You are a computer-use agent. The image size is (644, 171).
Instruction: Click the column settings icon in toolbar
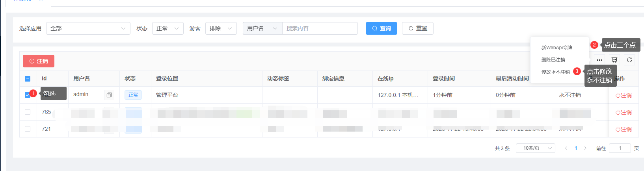pos(614,60)
